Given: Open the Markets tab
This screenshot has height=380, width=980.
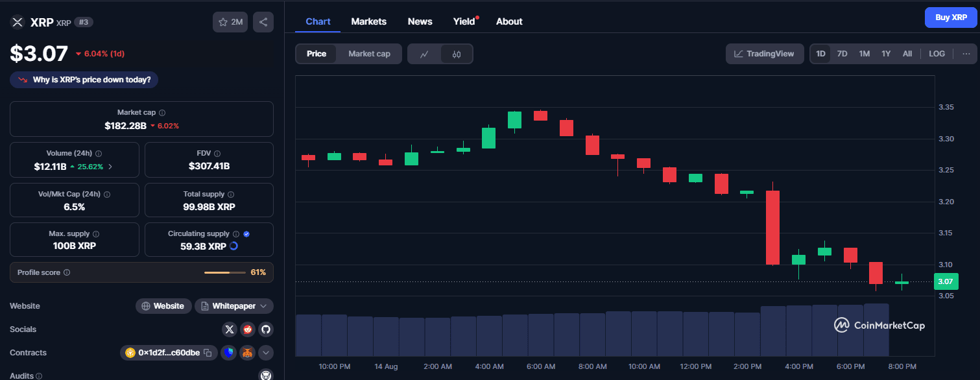Looking at the screenshot, I should pos(368,21).
